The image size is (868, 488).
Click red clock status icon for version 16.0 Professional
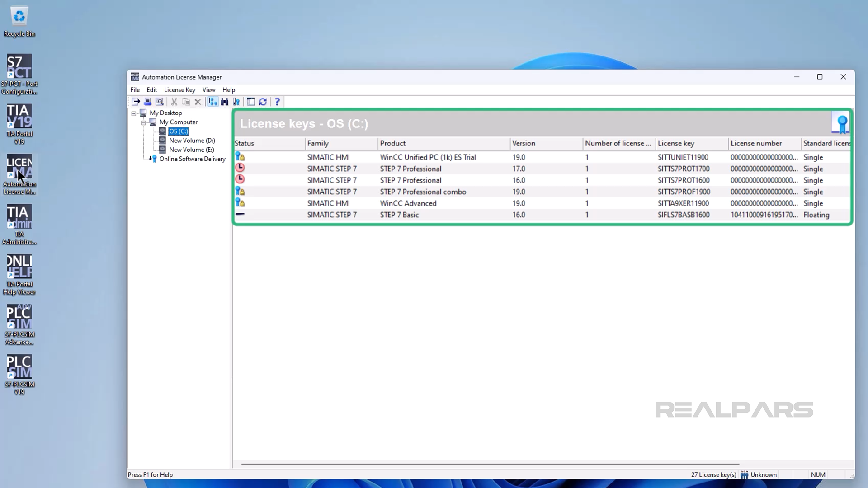pyautogui.click(x=240, y=179)
